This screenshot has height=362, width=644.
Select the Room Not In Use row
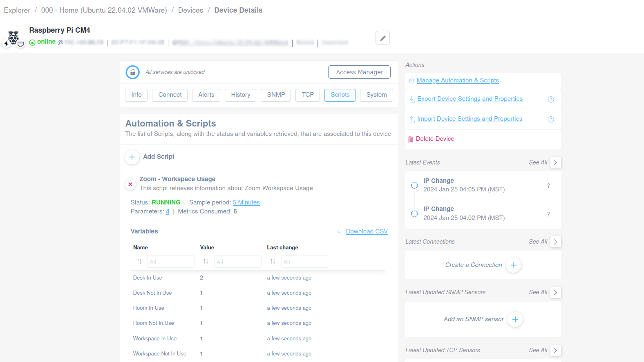click(x=258, y=323)
